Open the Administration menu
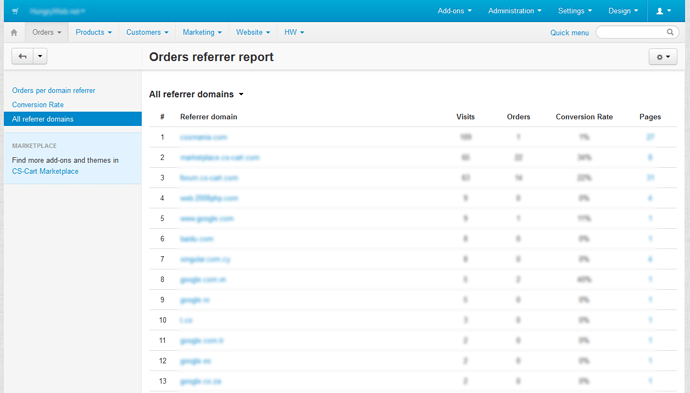Image resolution: width=690 pixels, height=393 pixels. 514,11
